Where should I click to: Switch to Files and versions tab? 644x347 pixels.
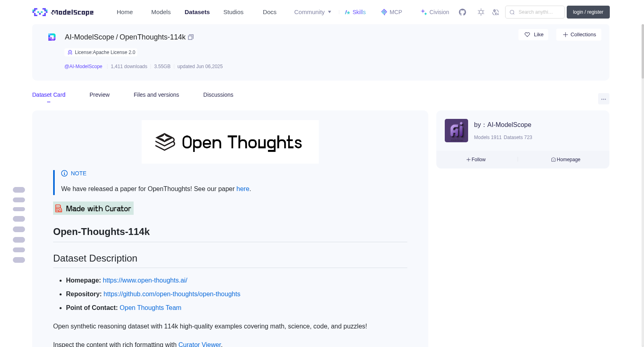tap(156, 95)
